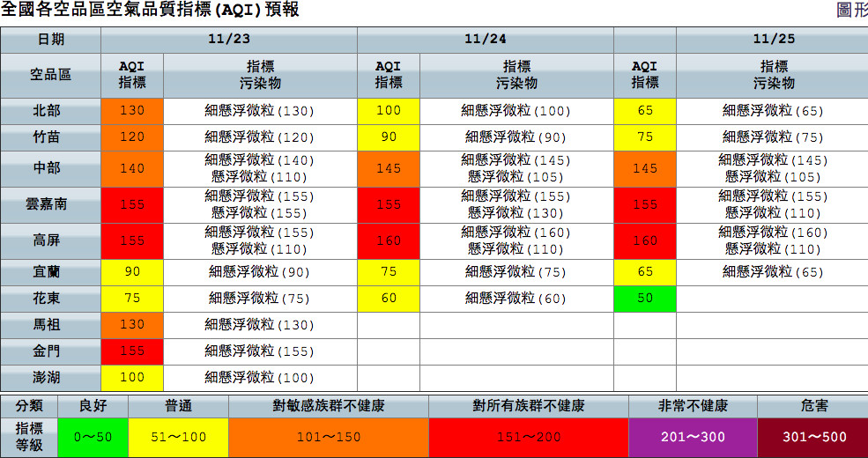
Task: Click 金門's red AQI 155 cell
Action: 132,351
